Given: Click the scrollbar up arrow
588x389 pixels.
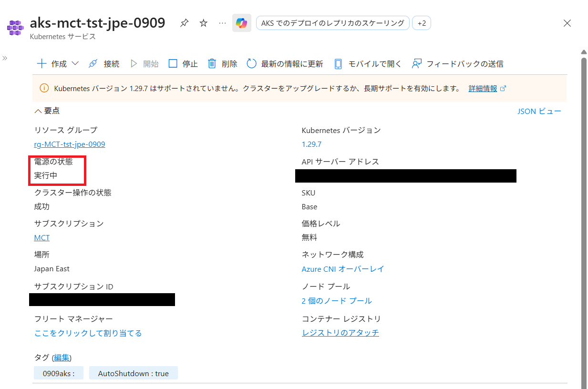Looking at the screenshot, I should (x=584, y=52).
